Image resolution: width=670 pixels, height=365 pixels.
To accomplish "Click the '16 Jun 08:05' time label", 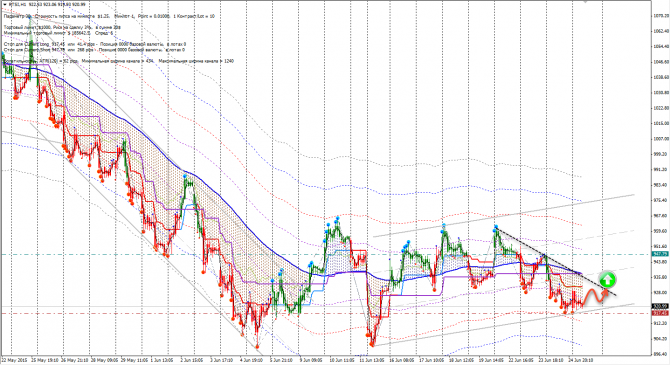I will click(401, 360).
